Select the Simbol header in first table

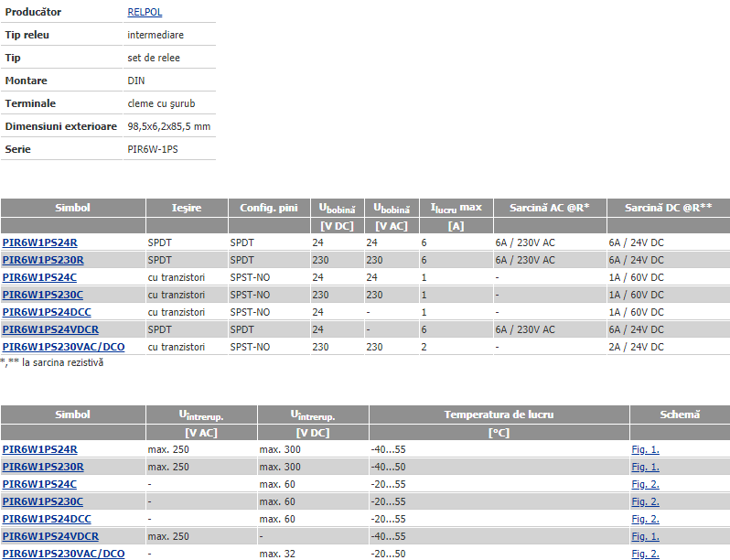[72, 208]
